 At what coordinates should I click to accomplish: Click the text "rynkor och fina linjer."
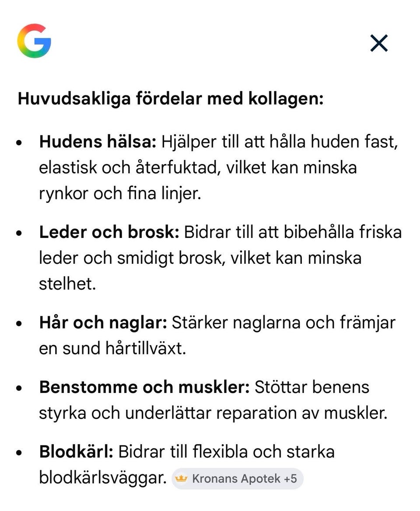pyautogui.click(x=120, y=194)
